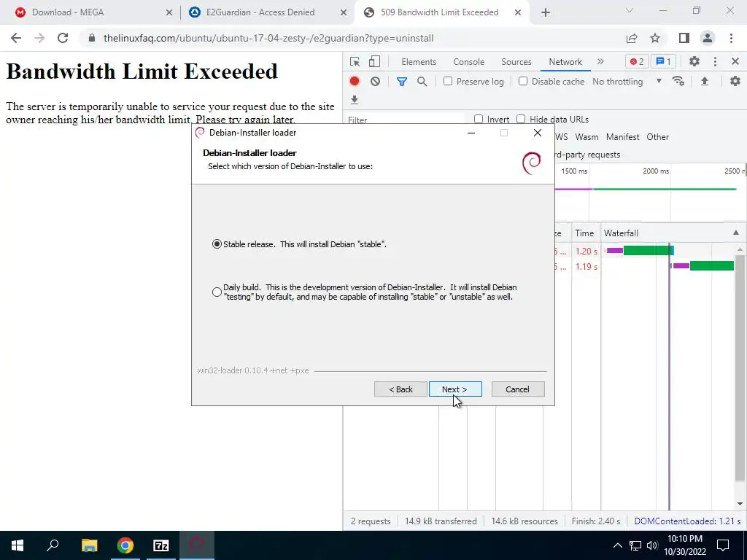
Task: Switch to E2Guardian - Access Denied tab
Action: [267, 12]
